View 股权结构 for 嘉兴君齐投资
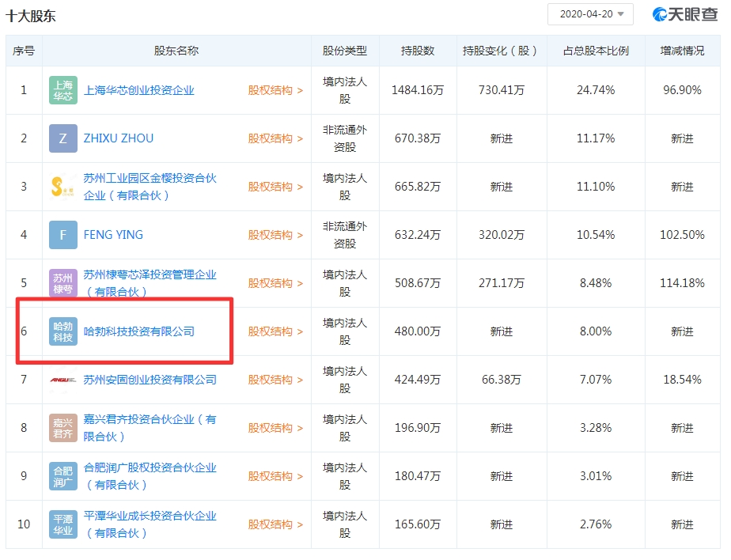This screenshot has height=560, width=731. [x=275, y=428]
